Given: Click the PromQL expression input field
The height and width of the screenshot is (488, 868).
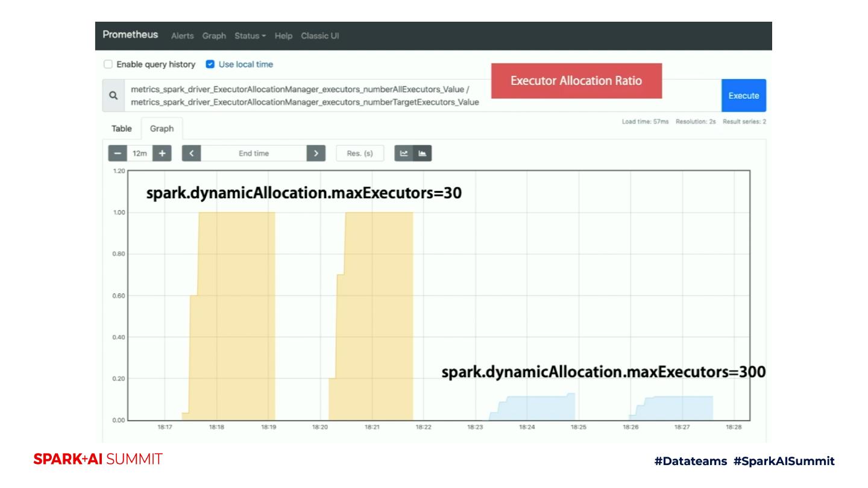Looking at the screenshot, I should 423,95.
